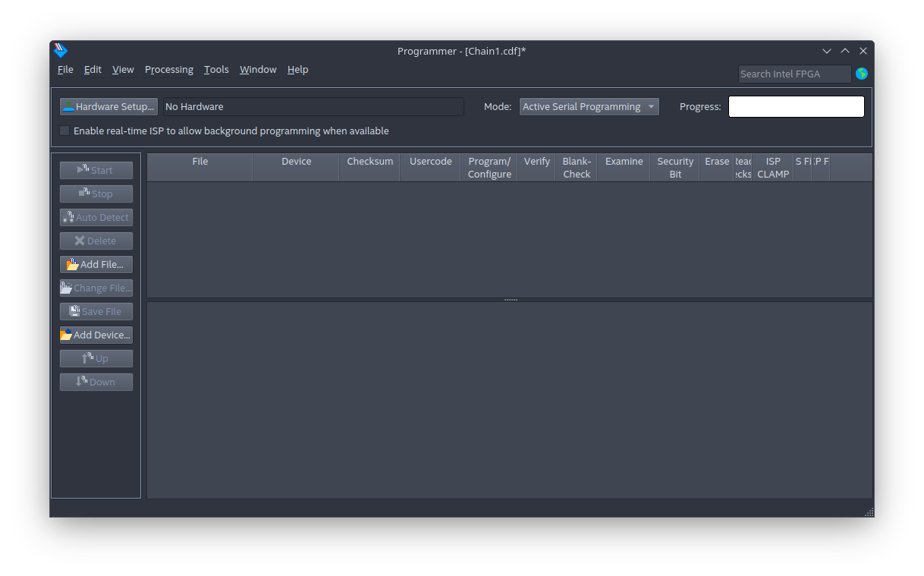The width and height of the screenshot is (924, 576).
Task: Click the Quartus logo in title bar
Action: click(61, 51)
